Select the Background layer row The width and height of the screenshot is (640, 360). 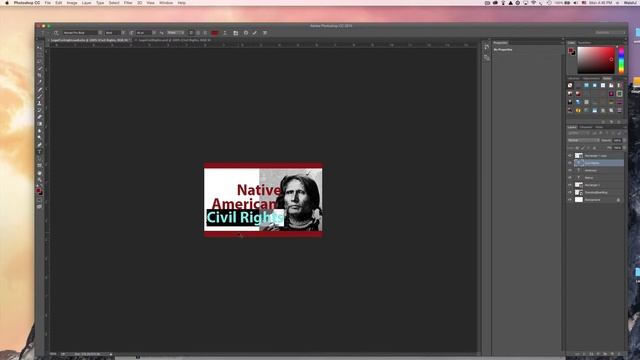(x=596, y=200)
